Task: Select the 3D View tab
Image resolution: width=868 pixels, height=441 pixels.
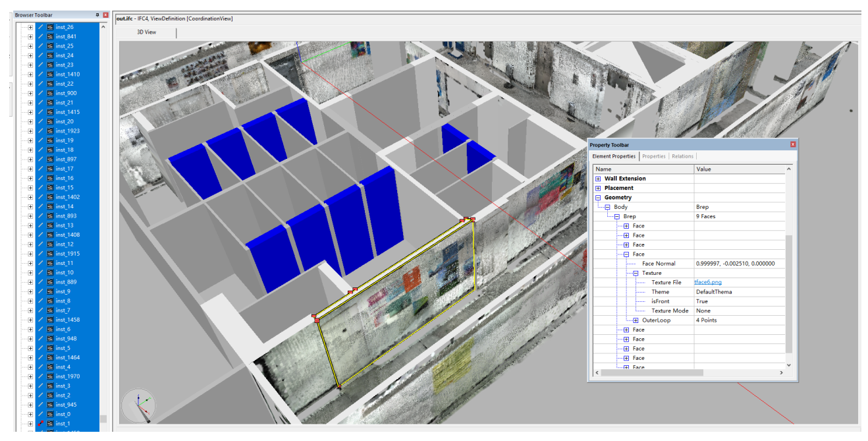Action: tap(146, 32)
